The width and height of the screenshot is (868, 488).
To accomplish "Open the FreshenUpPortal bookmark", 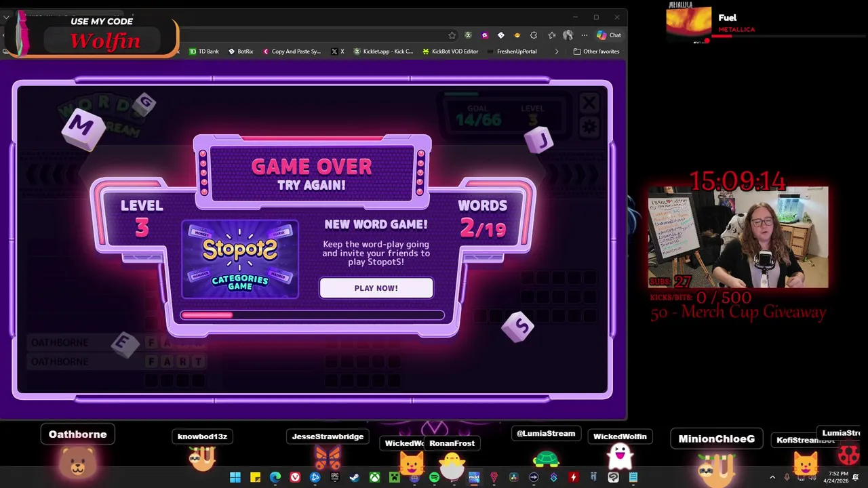I will (x=512, y=52).
